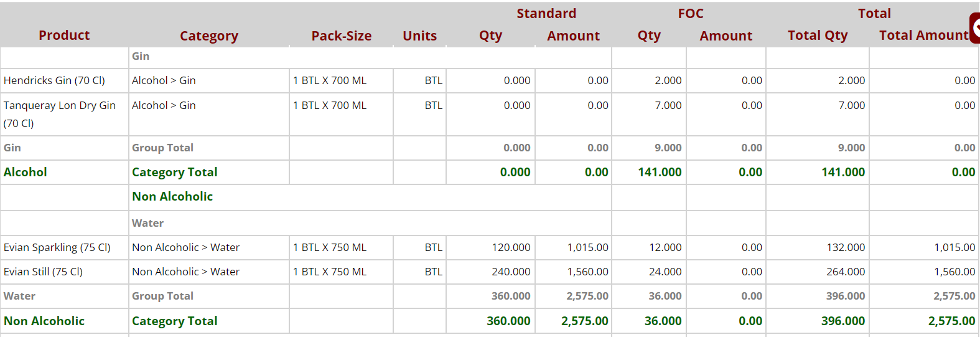Click the Standard group header

546,14
